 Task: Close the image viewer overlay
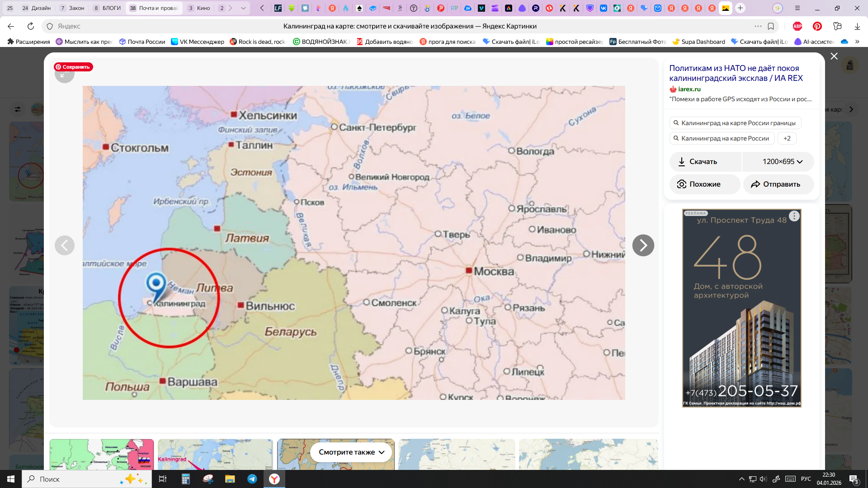[834, 56]
